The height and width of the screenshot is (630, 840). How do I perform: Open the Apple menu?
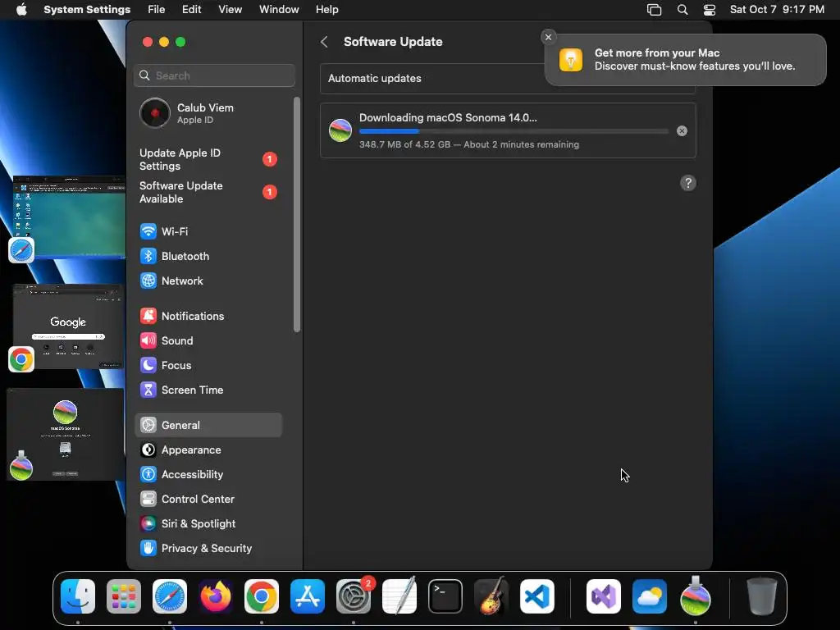pos(21,10)
